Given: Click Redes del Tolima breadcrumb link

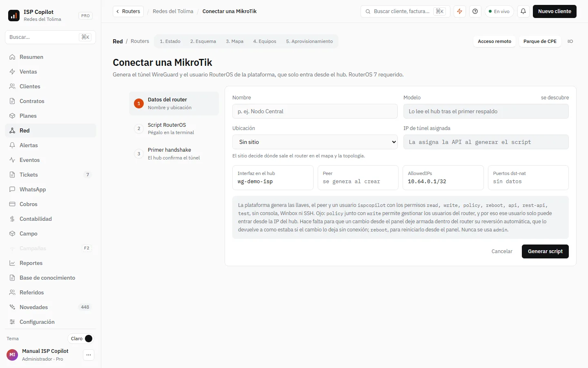Looking at the screenshot, I should 173,11.
